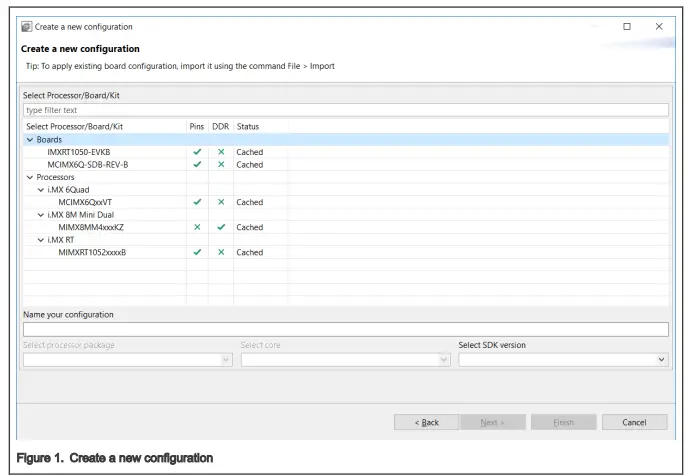Click the Pins column header
Screen dimensions: 687x476
pos(197,127)
